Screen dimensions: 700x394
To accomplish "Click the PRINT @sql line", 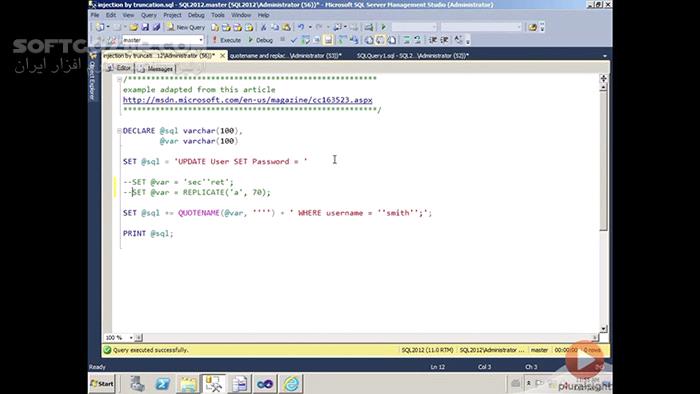I will 148,233.
